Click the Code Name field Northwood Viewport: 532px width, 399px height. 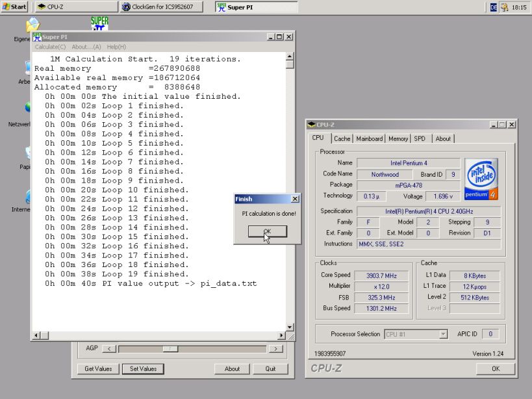tap(385, 174)
